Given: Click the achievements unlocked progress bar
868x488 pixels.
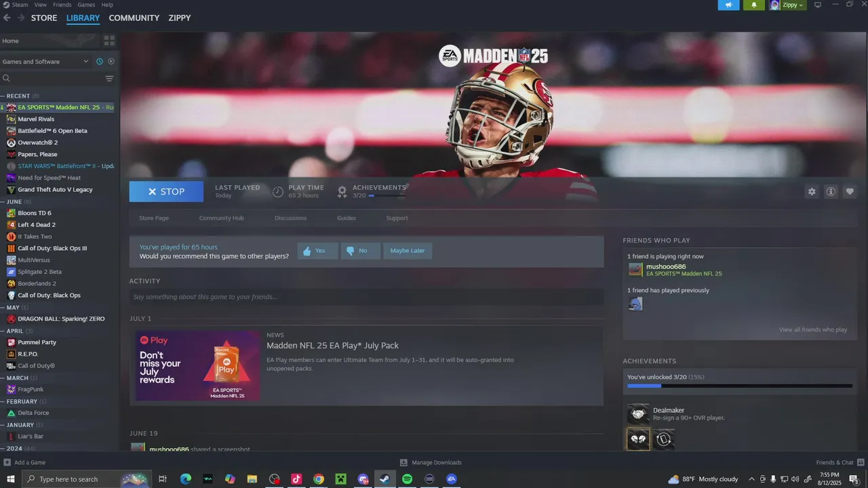Looking at the screenshot, I should [740, 386].
